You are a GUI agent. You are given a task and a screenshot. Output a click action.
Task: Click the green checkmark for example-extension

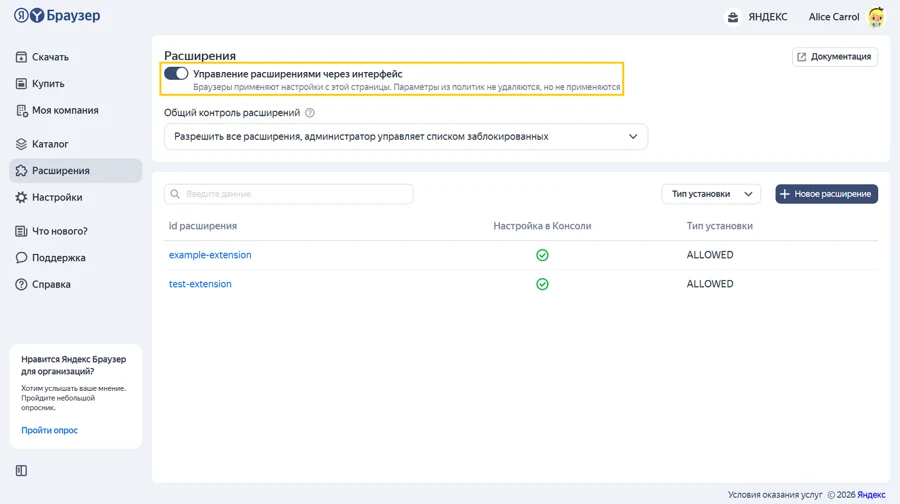click(542, 255)
